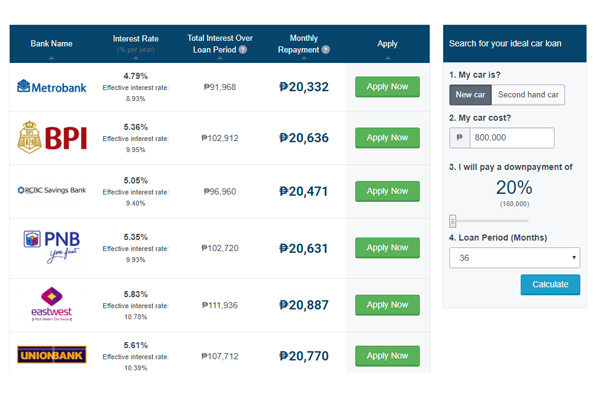Click the 20% downpayment value
This screenshot has height=400, width=600.
514,188
